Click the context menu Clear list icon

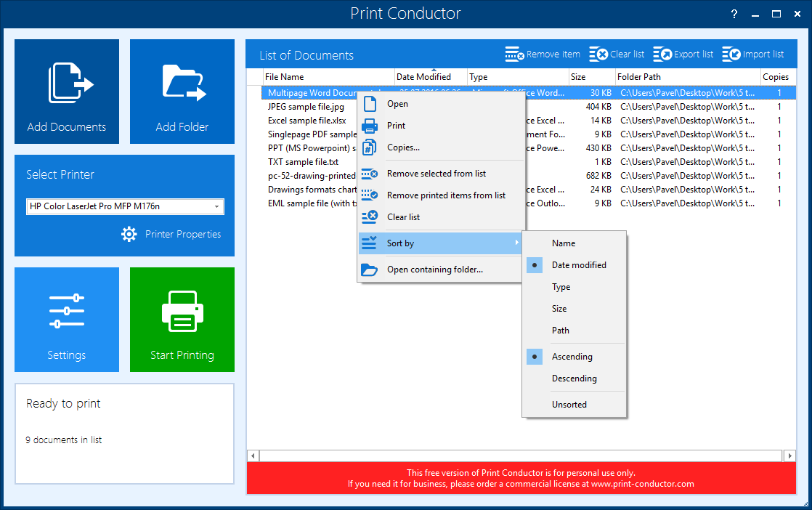tap(369, 217)
